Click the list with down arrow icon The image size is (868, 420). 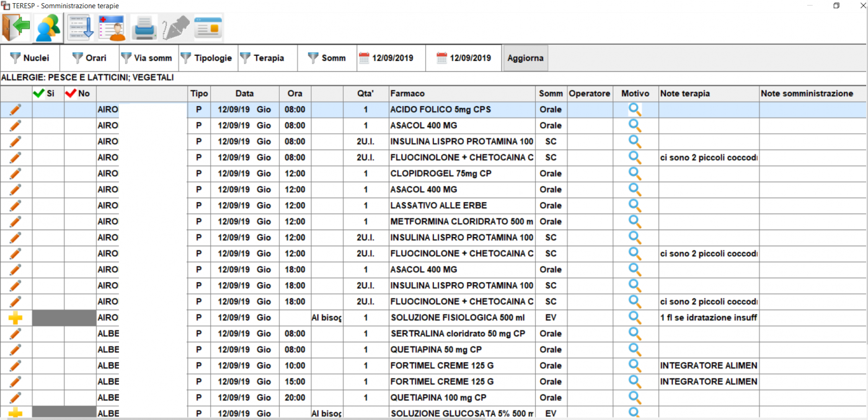[81, 28]
